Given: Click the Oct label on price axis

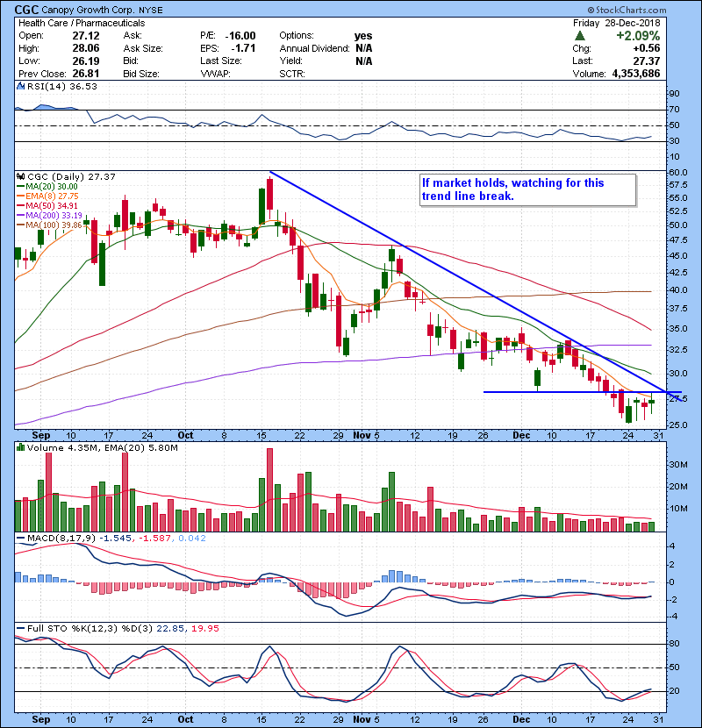Looking at the screenshot, I should (x=185, y=435).
